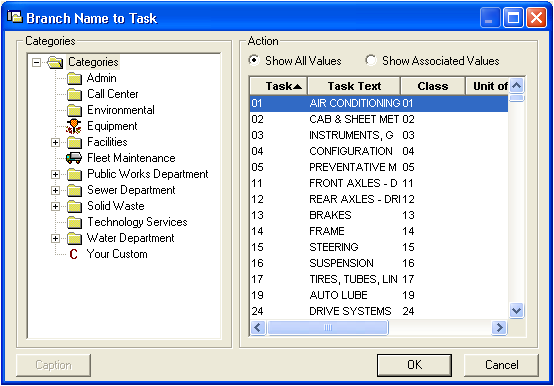This screenshot has height=386, width=554.
Task: Click the Equipment category icon
Action: coord(74,126)
